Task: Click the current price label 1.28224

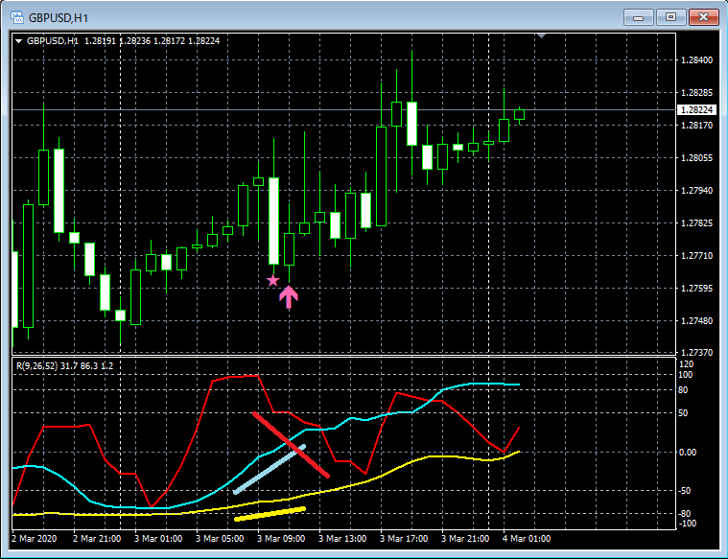Action: (x=697, y=109)
